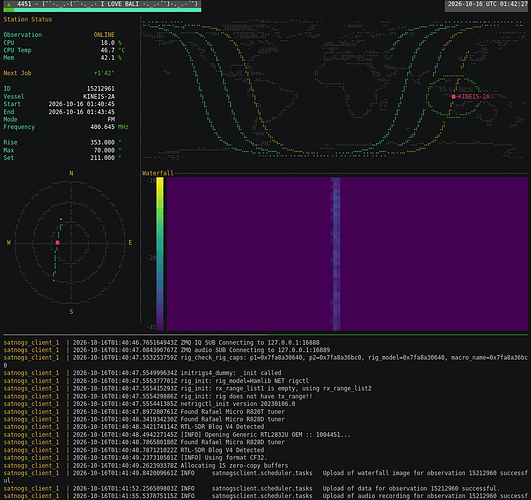
Task: Select the initrigs4_dummy _init called log line
Action: pos(266,373)
